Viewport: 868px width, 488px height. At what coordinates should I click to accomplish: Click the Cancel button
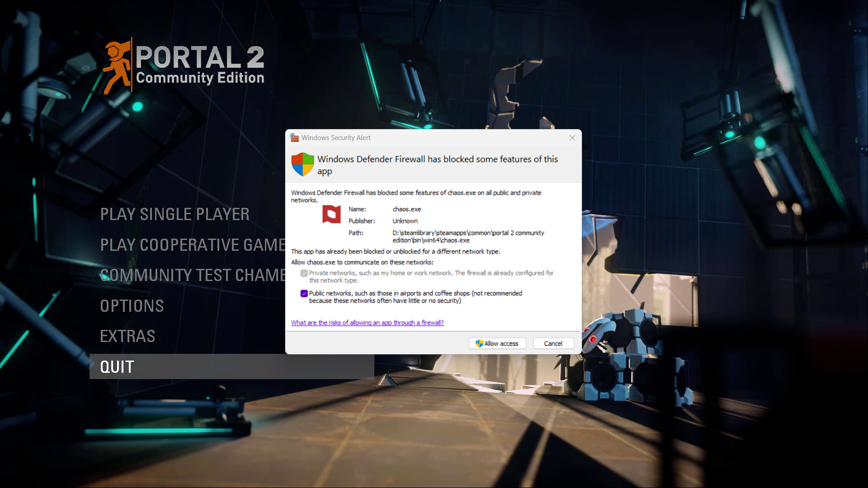[553, 343]
